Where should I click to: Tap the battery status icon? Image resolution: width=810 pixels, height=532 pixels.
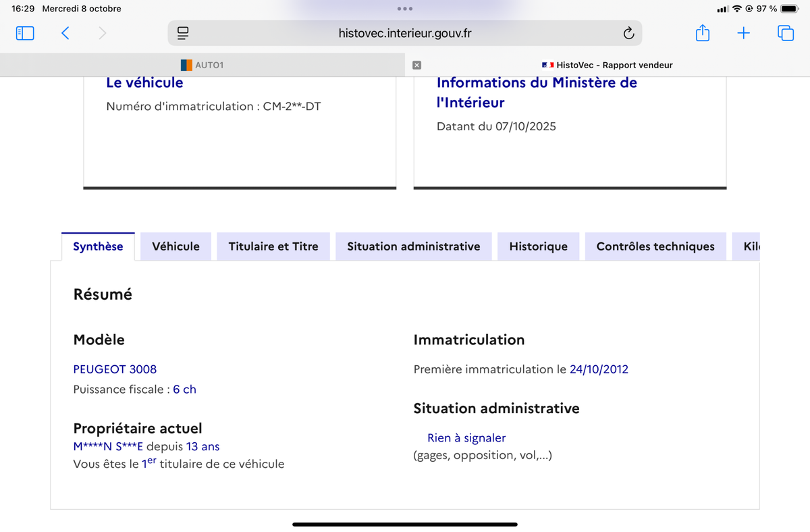(789, 9)
